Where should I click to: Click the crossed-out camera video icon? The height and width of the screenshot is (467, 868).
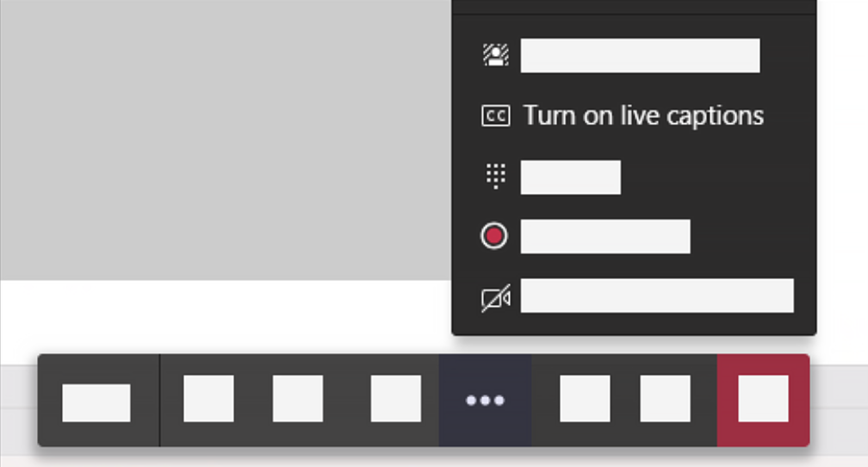click(495, 299)
